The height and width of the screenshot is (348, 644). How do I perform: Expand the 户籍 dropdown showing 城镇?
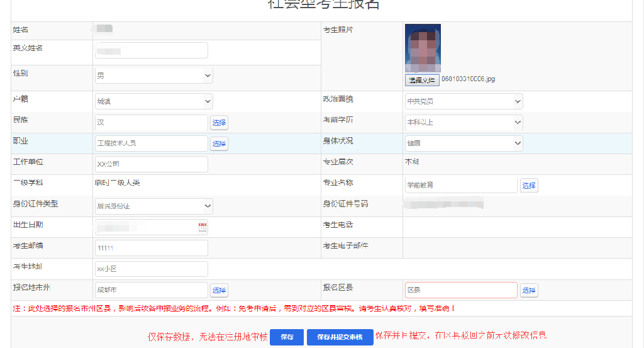pyautogui.click(x=153, y=101)
